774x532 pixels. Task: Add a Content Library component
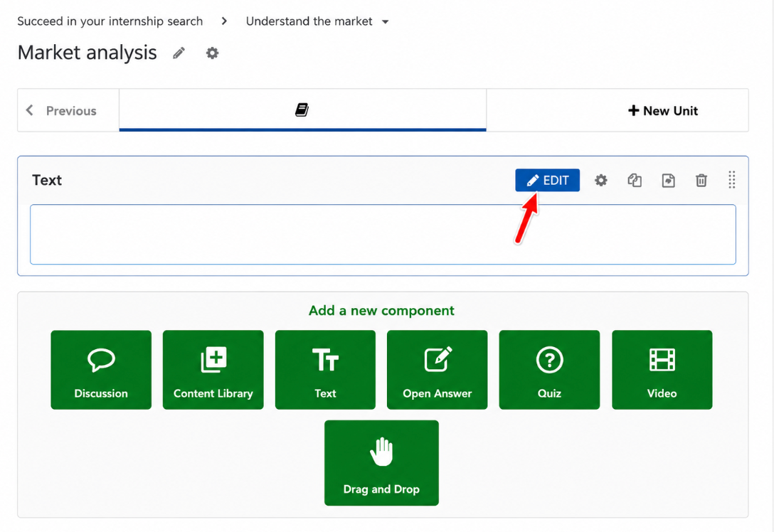click(213, 370)
